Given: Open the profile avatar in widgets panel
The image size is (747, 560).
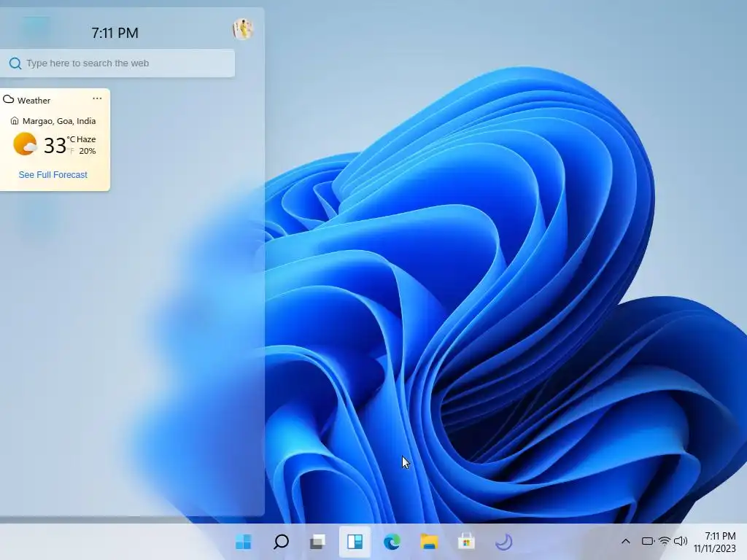Looking at the screenshot, I should tap(243, 29).
